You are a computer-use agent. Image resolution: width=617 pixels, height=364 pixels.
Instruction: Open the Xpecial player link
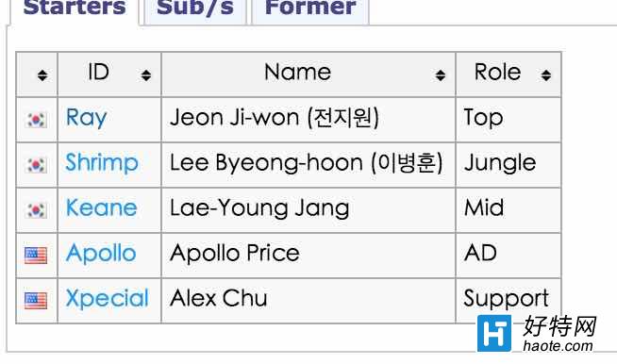(107, 298)
